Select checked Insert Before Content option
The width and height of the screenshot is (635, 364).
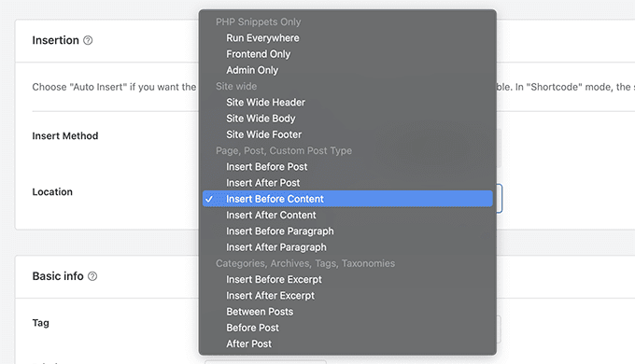pos(347,199)
